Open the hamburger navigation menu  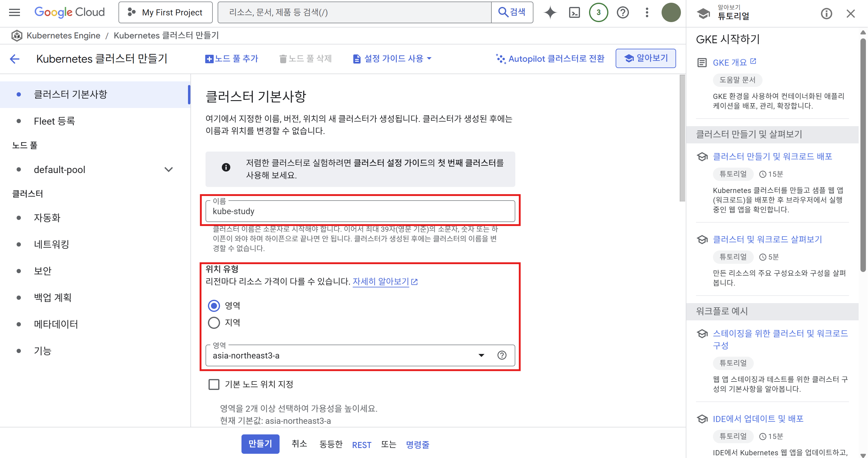point(15,12)
